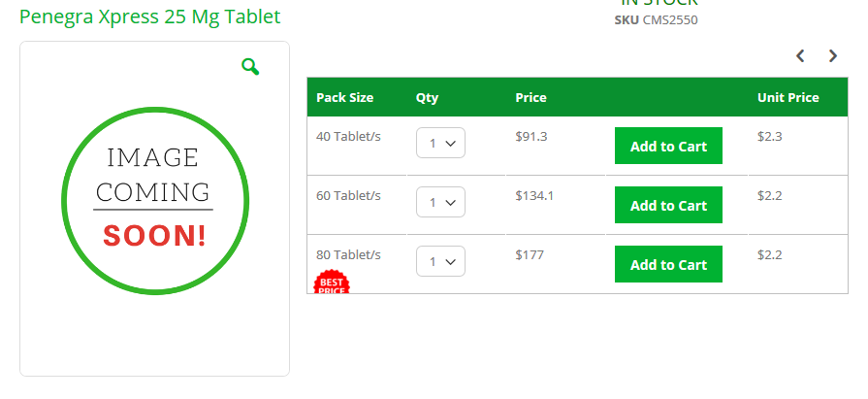Click the green magnifier zoom icon
The image size is (868, 399).
pyautogui.click(x=250, y=66)
